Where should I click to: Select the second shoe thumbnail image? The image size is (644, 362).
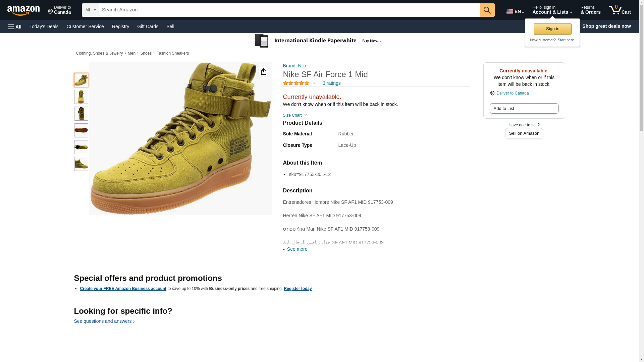click(81, 97)
